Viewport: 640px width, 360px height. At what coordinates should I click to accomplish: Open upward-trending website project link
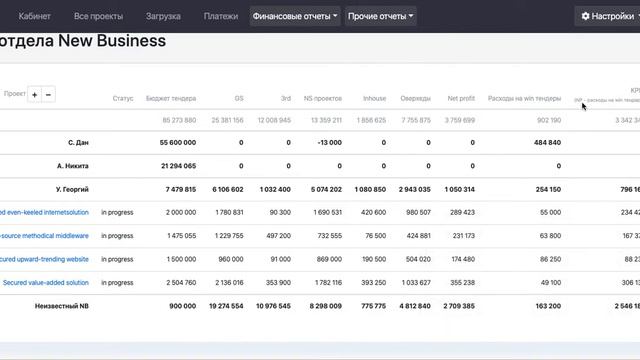click(44, 259)
